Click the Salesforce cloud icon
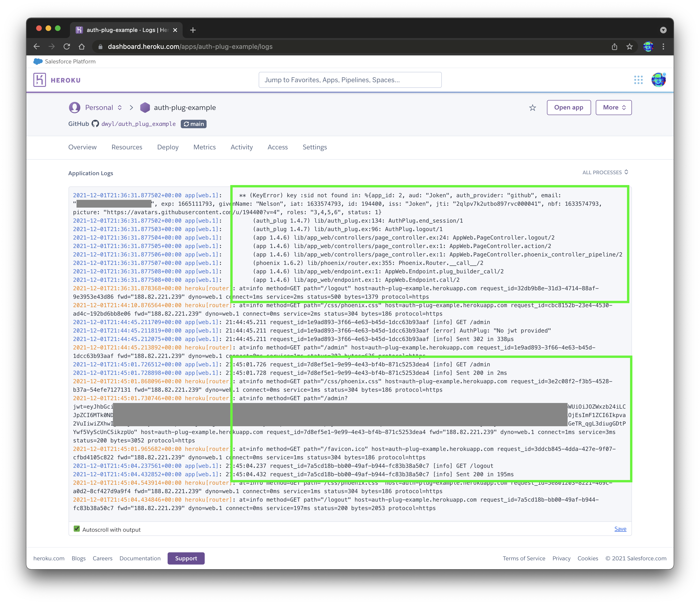This screenshot has height=604, width=700. pos(38,61)
